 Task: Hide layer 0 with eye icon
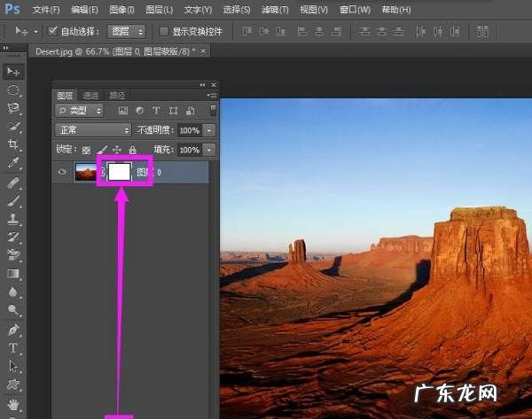pos(62,172)
